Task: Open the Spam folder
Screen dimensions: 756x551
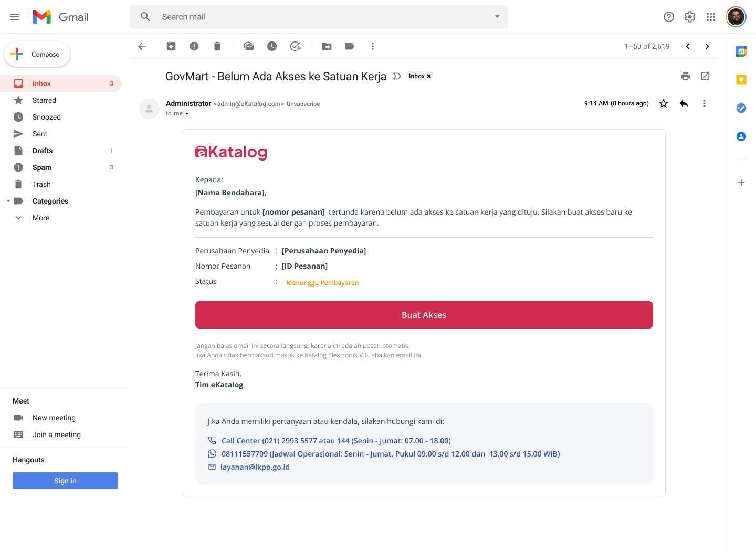Action: [x=61, y=167]
